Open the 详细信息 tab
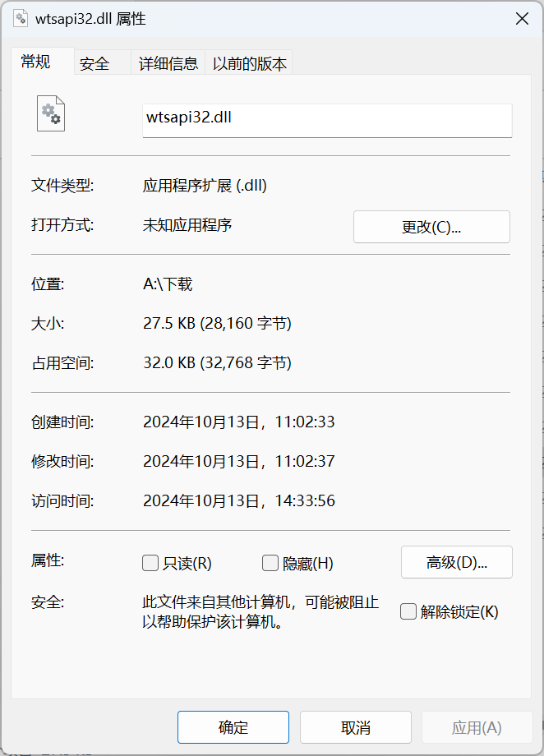This screenshot has width=544, height=756. coord(168,63)
